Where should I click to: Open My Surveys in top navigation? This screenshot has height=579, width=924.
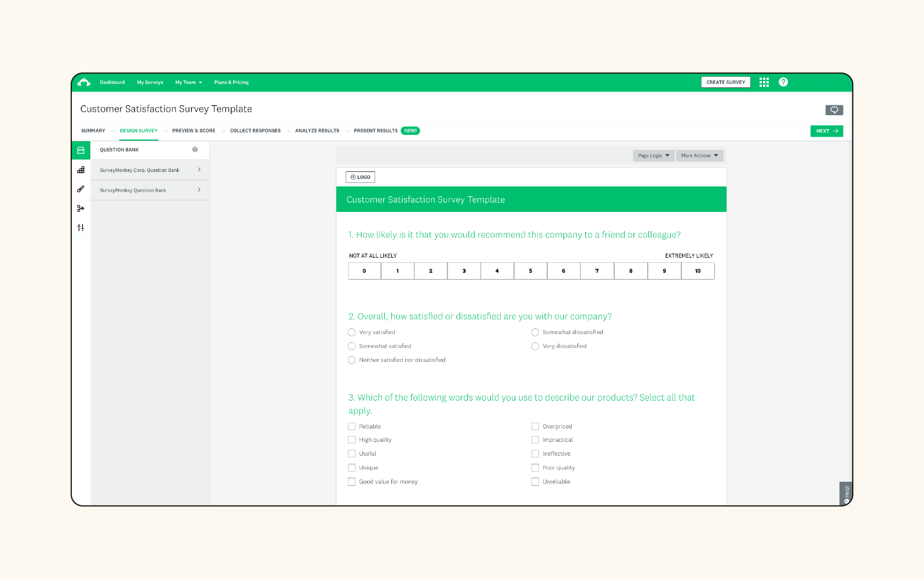pyautogui.click(x=150, y=82)
